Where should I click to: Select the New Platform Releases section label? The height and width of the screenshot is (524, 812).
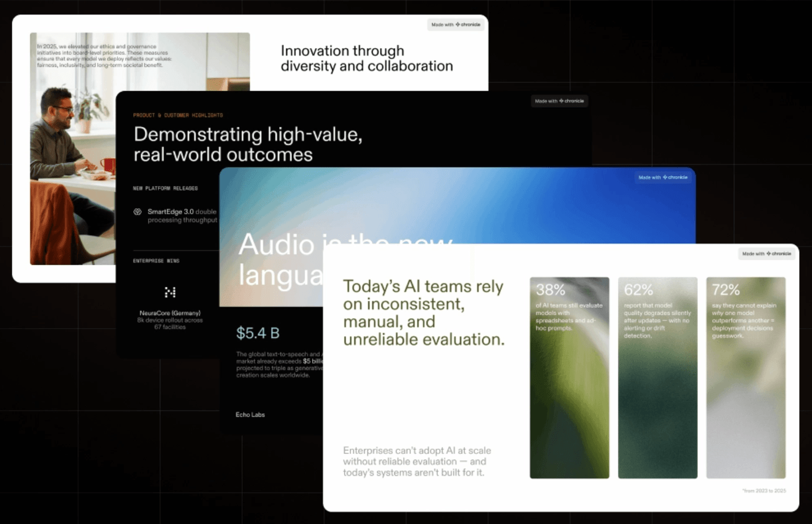(165, 188)
